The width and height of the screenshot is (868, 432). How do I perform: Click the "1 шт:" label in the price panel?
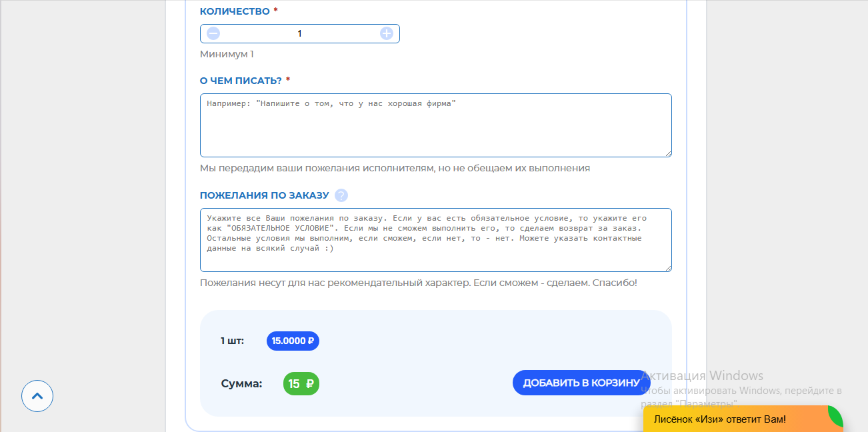pyautogui.click(x=232, y=341)
